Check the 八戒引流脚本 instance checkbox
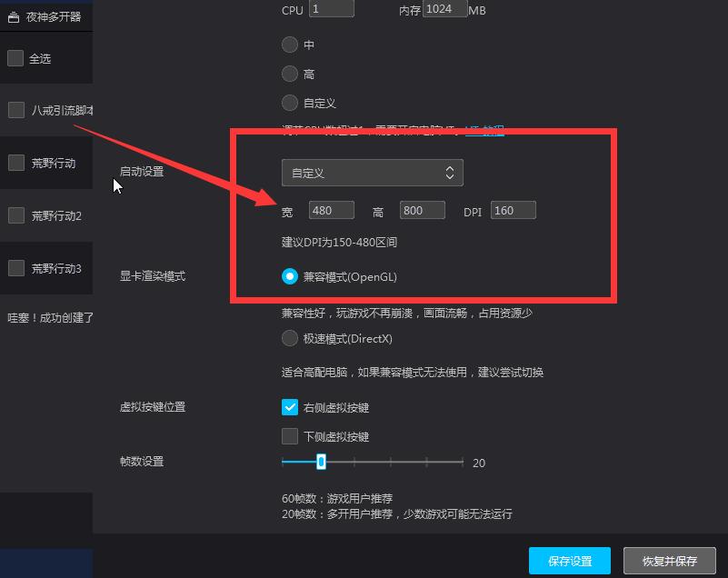Screen dimensions: 728x578 pyautogui.click(x=15, y=109)
